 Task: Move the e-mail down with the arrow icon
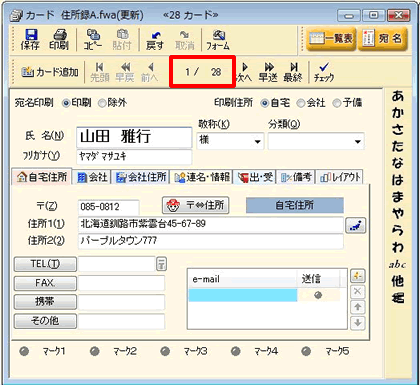(x=358, y=322)
